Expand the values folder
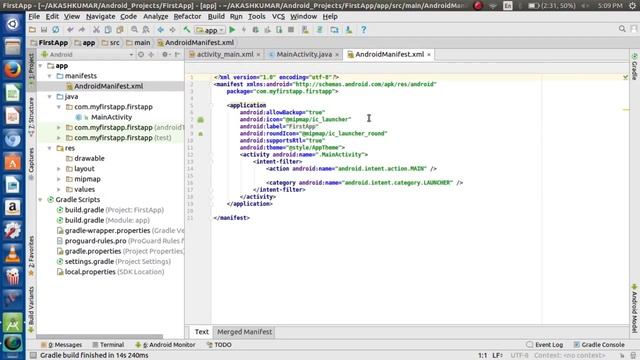The image size is (640, 360). (x=59, y=189)
